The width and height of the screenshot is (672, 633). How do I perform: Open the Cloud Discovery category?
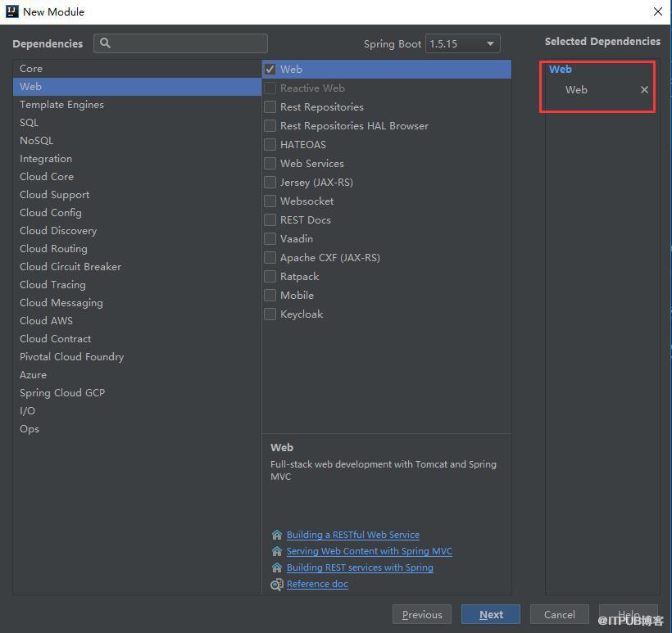tap(137, 231)
